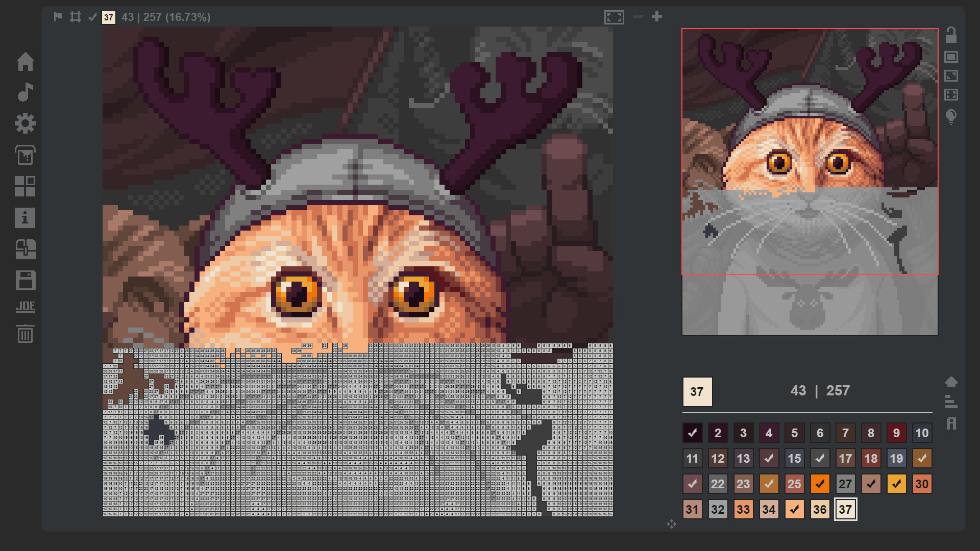Open the music settings icon

click(x=25, y=93)
